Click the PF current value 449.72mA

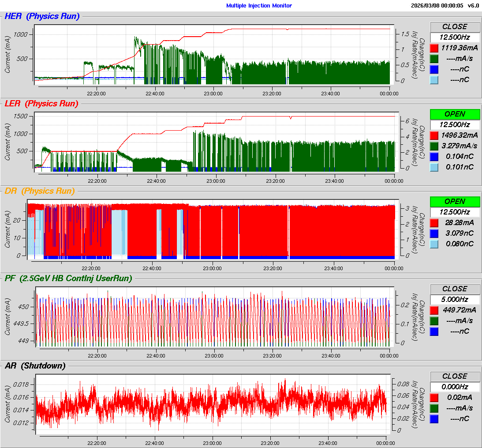460,310
